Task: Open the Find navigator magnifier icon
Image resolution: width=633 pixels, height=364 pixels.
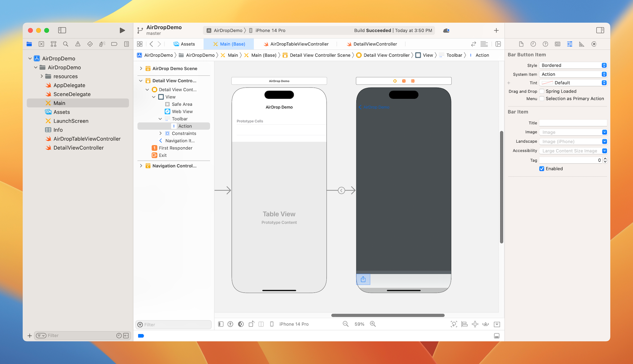Action: pos(66,44)
